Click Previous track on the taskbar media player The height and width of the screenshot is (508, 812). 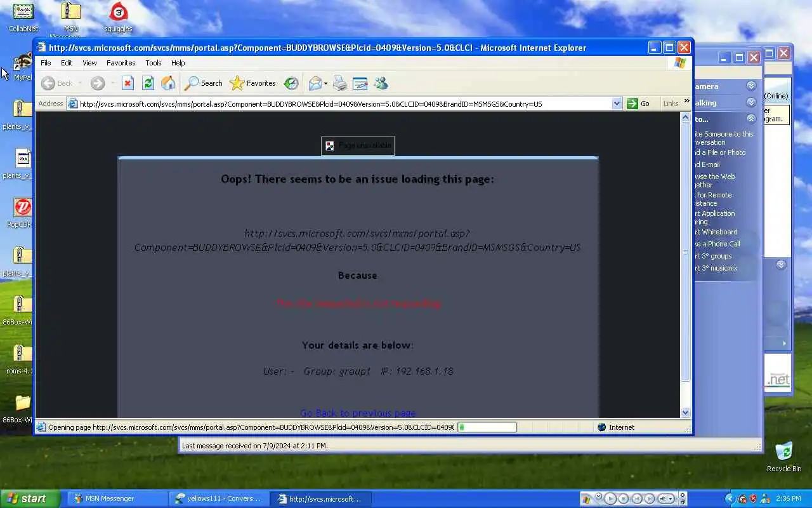pos(637,498)
